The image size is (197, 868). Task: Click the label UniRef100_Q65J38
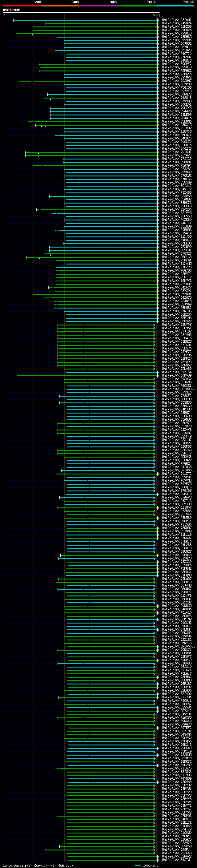pos(176,504)
